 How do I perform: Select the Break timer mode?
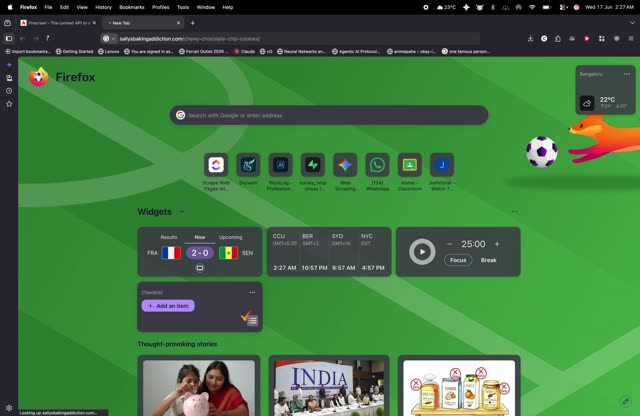[489, 260]
